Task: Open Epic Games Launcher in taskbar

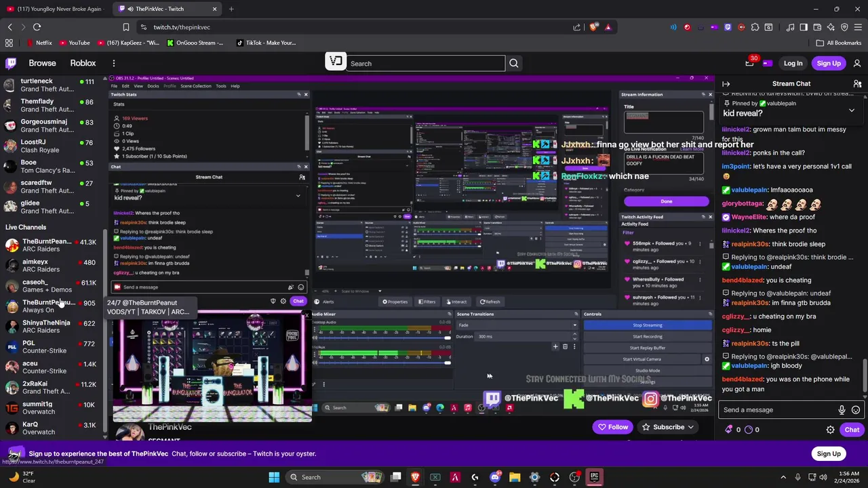Action: pyautogui.click(x=594, y=477)
